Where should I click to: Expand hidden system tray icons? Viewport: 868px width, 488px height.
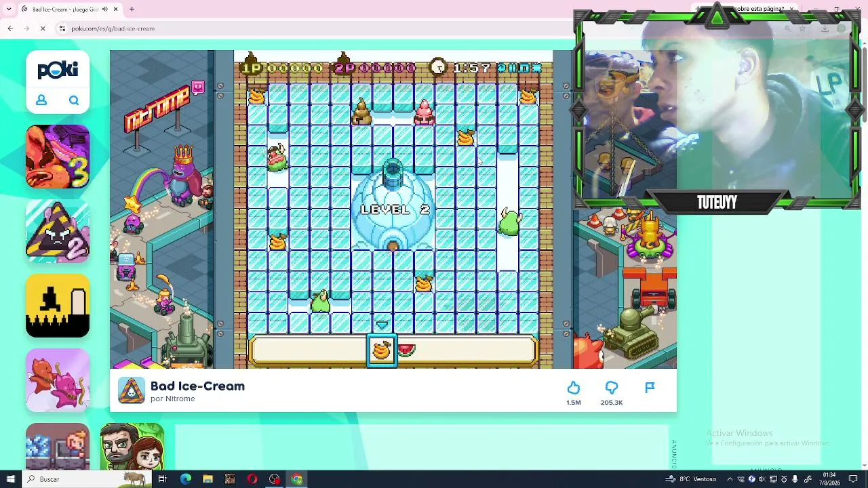(x=730, y=479)
